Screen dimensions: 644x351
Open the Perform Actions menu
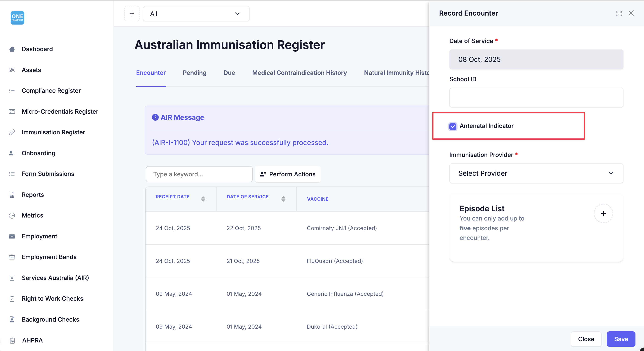(x=287, y=174)
